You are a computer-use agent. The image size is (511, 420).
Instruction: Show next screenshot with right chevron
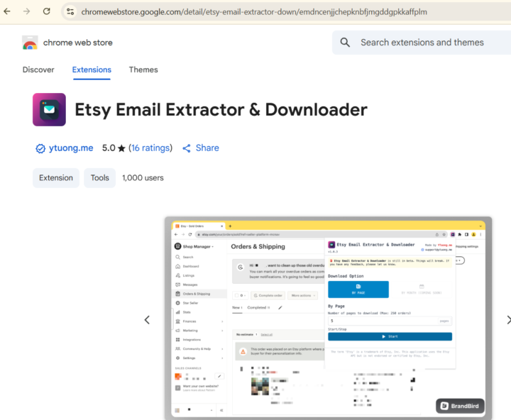[508, 320]
